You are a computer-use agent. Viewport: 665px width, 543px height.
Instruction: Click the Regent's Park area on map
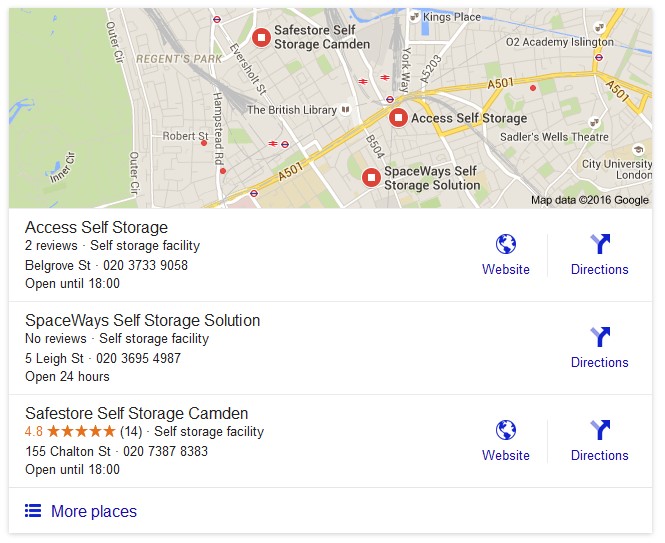tap(179, 59)
